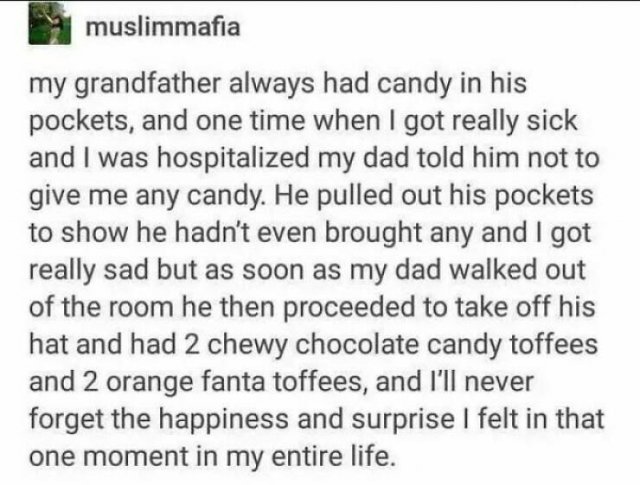This screenshot has height=485, width=640.
Task: Open the muslimmafia username link
Action: tap(163, 27)
